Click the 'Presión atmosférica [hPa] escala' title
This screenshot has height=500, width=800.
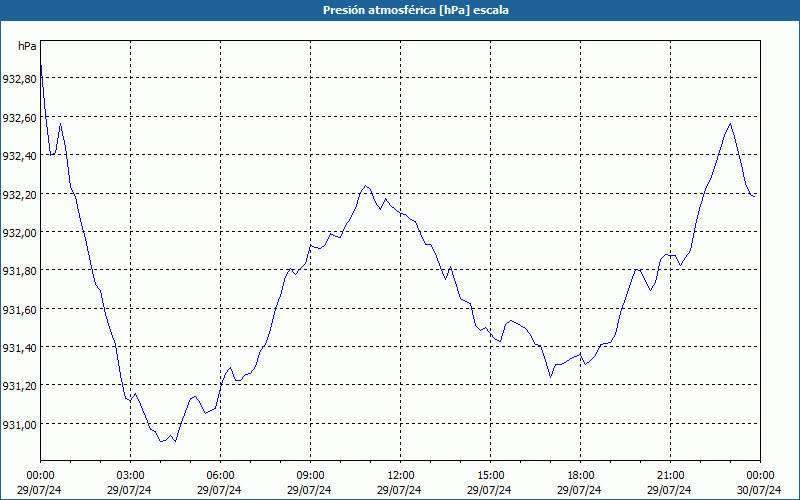tap(416, 10)
